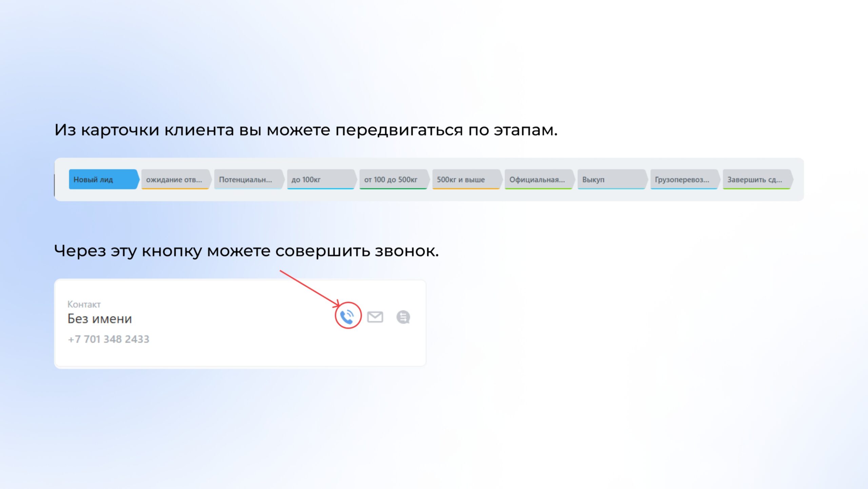Click the phone call icon in contact card
Image resolution: width=868 pixels, height=489 pixels.
tap(348, 317)
